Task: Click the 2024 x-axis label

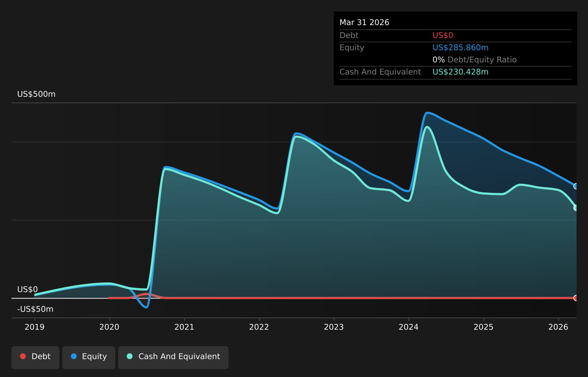Action: [409, 327]
